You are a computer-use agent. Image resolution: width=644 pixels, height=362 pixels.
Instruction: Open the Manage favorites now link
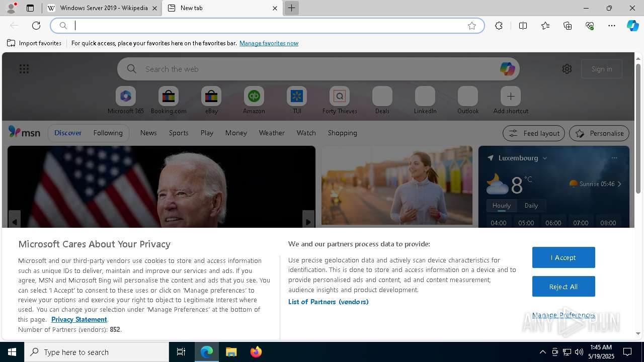pos(269,43)
